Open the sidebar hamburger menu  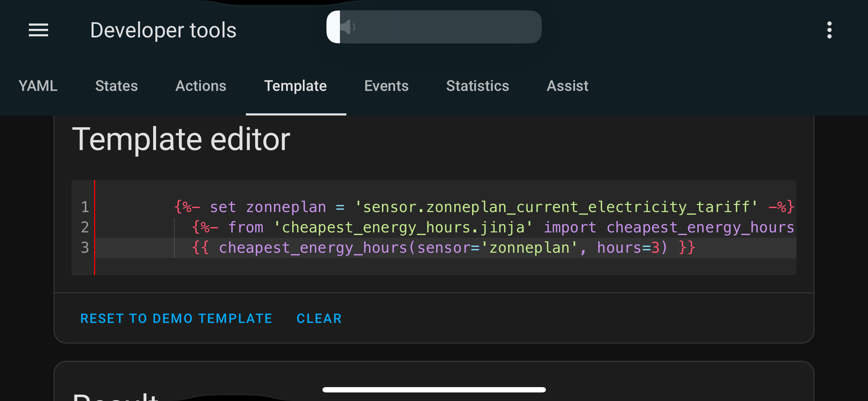[38, 30]
